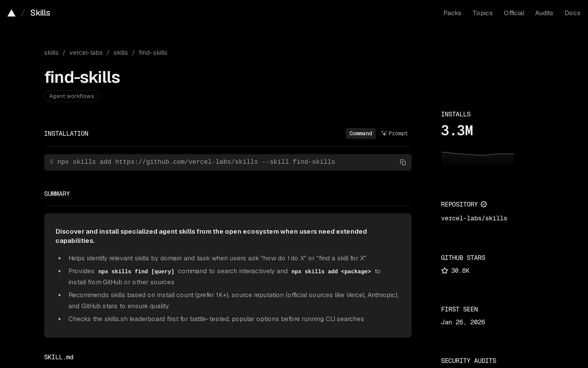Click the sparkle icon on Prompt

(384, 133)
